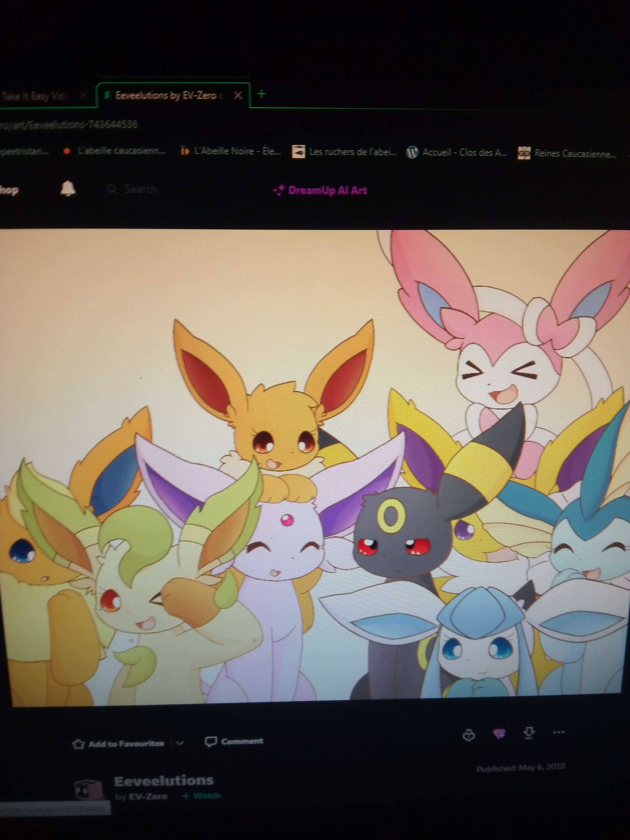The height and width of the screenshot is (840, 630).
Task: Click the pink diamond icon
Action: [x=499, y=734]
